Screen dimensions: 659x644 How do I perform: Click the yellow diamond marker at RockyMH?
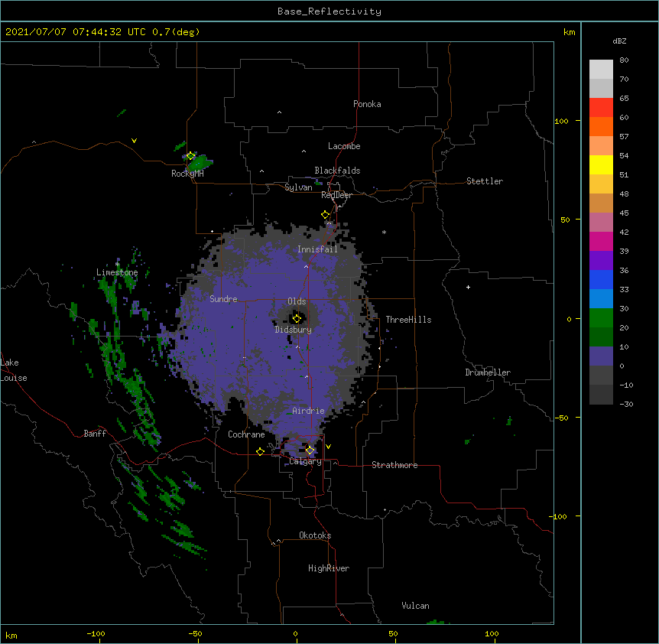191,156
